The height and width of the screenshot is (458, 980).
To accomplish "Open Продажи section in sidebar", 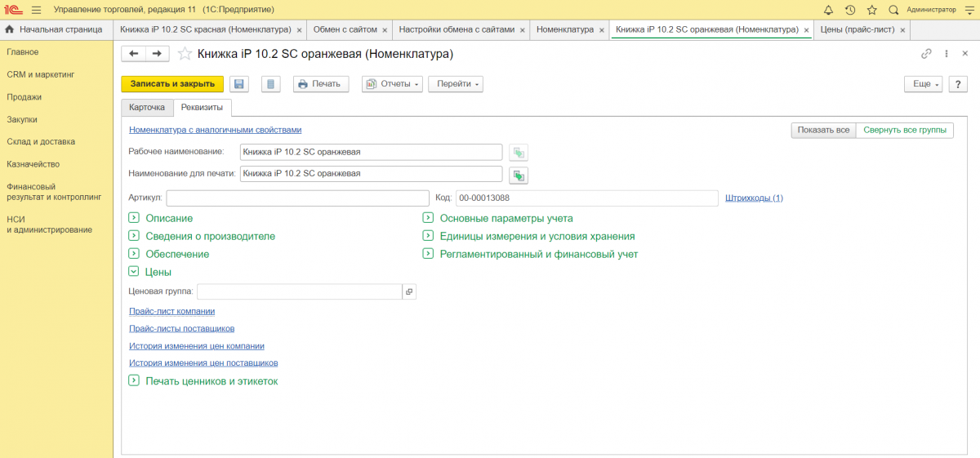I will [24, 97].
